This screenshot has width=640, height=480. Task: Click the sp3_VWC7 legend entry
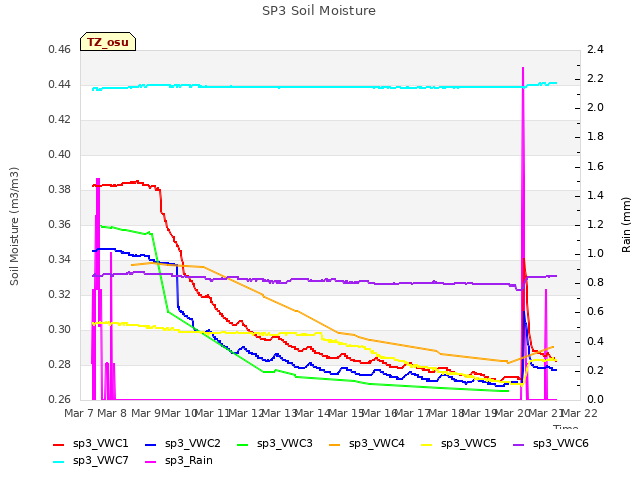click(x=91, y=460)
